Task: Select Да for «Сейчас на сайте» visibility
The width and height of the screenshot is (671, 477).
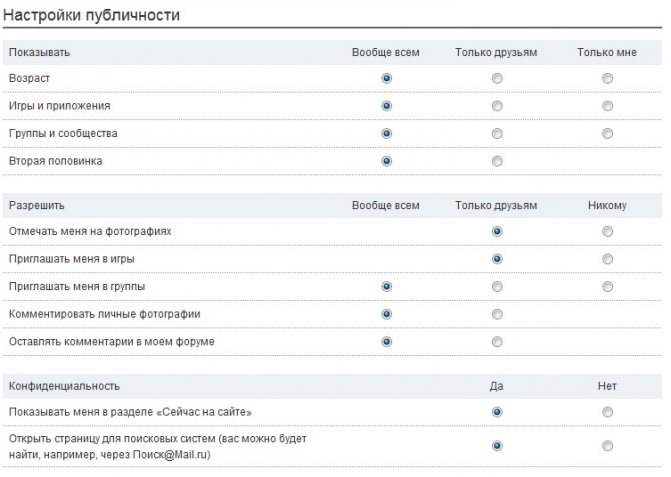Action: [497, 412]
